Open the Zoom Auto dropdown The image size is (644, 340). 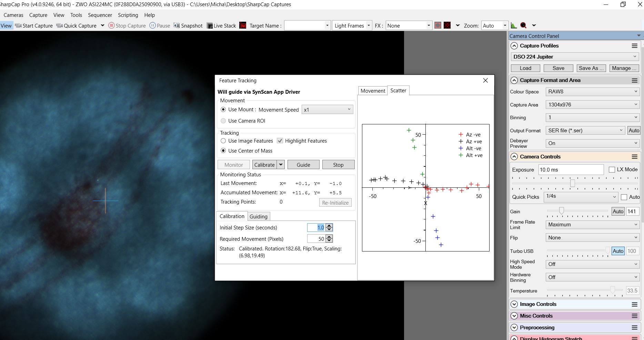pyautogui.click(x=494, y=25)
